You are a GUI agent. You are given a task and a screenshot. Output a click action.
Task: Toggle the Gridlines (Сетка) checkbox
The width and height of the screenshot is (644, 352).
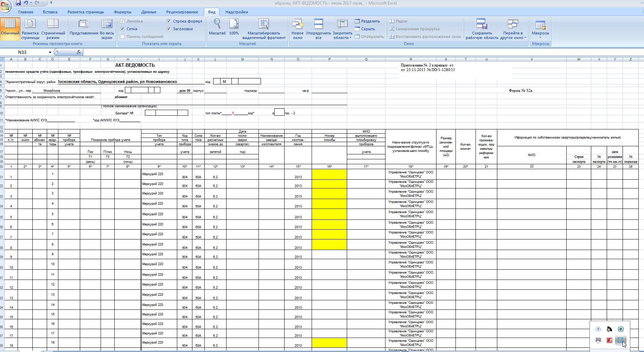click(x=122, y=29)
